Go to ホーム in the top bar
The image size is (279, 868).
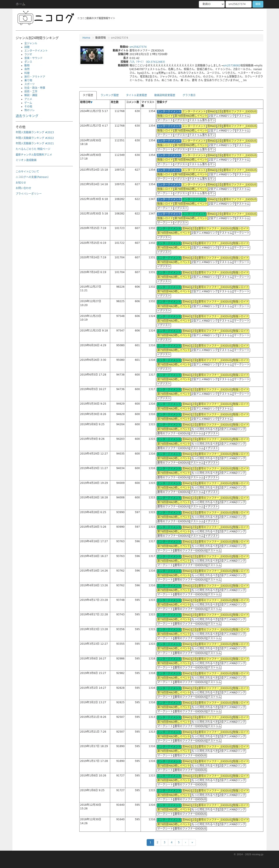pos(20,4)
